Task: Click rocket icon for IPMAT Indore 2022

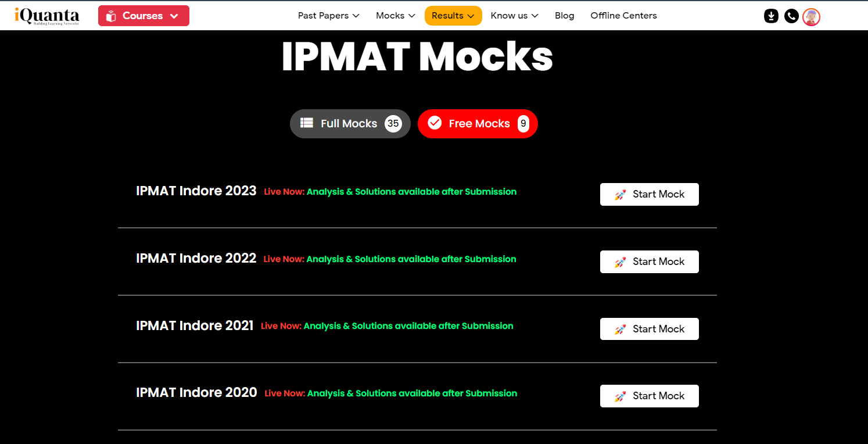Action: [620, 263]
